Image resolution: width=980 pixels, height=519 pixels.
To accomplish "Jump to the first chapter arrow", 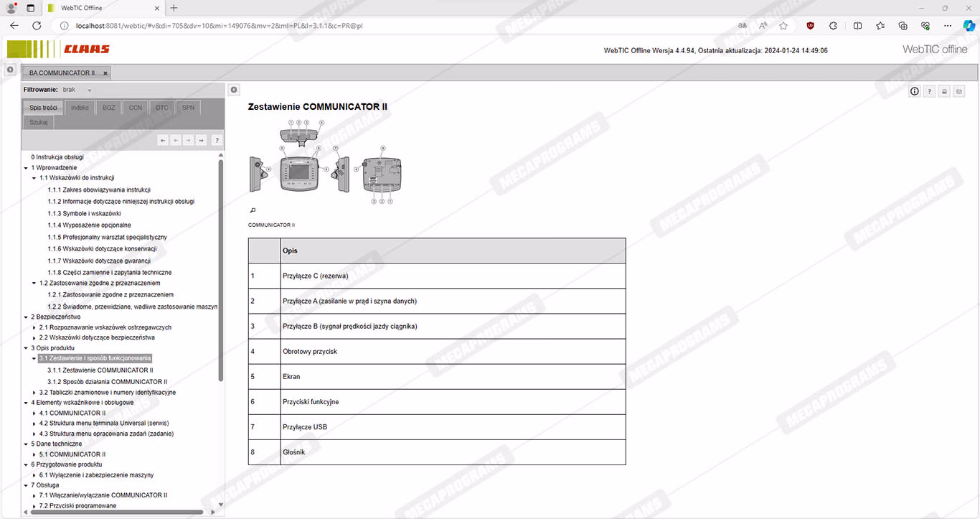I will pyautogui.click(x=163, y=141).
